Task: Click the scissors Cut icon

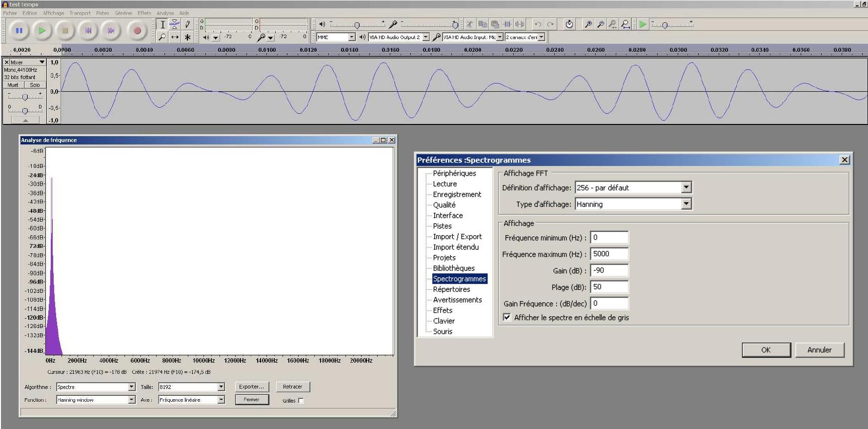Action: [x=469, y=24]
